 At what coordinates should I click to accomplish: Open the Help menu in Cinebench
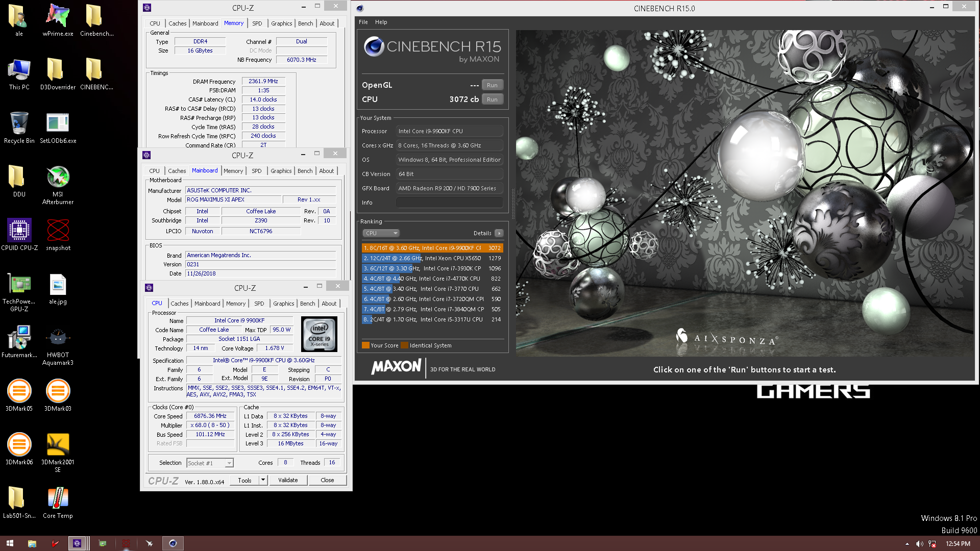[381, 22]
